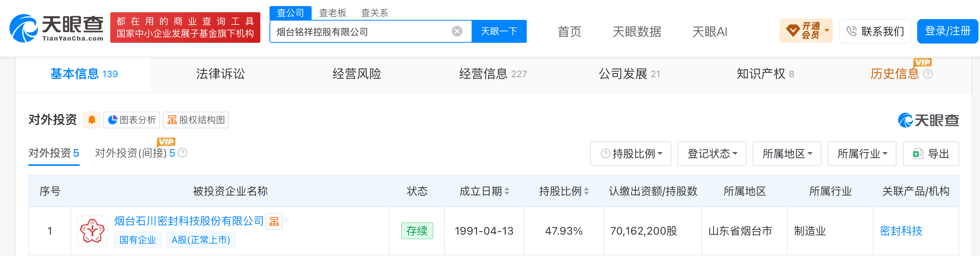Click 天眼一下 search button
Screen dimensions: 980x256
coord(499,31)
